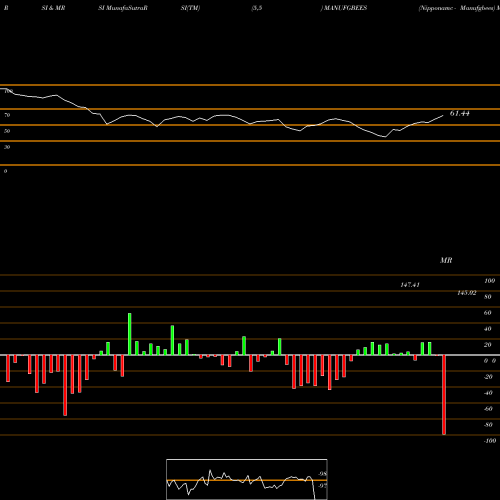Click the 98 label in the mini chart
The image size is (500, 500).
(322, 474)
